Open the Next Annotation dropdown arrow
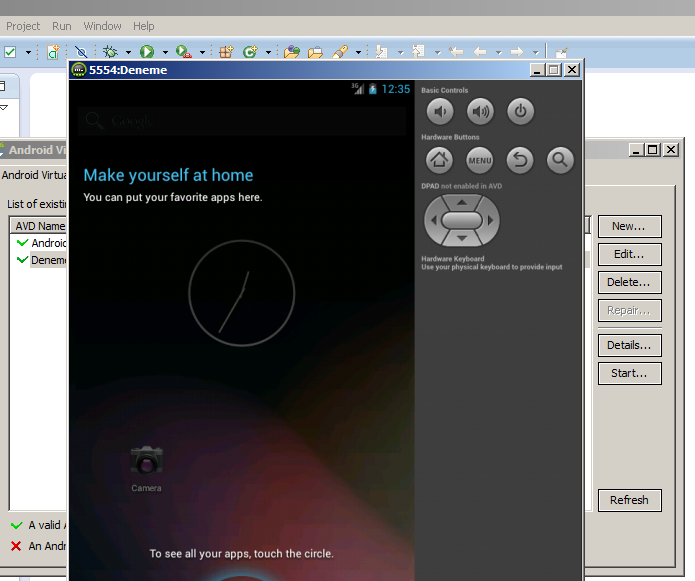This screenshot has height=581, width=695. pos(401,52)
